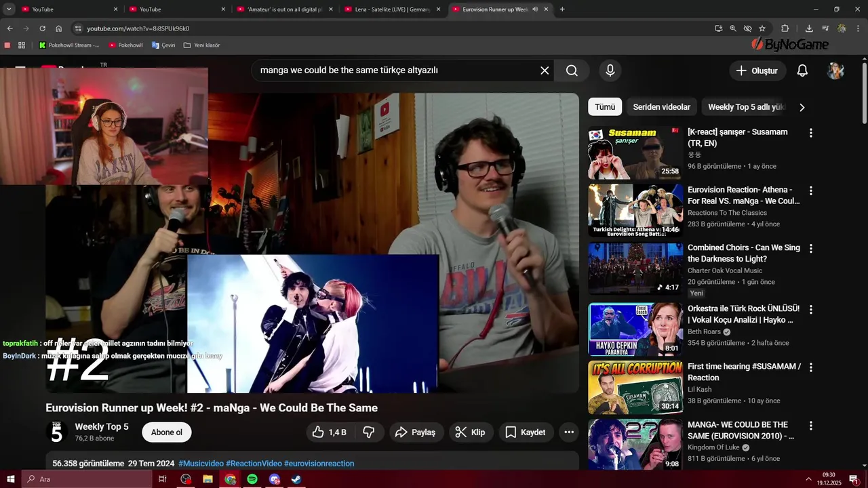
Task: Share the video via Paylaş
Action: click(416, 432)
